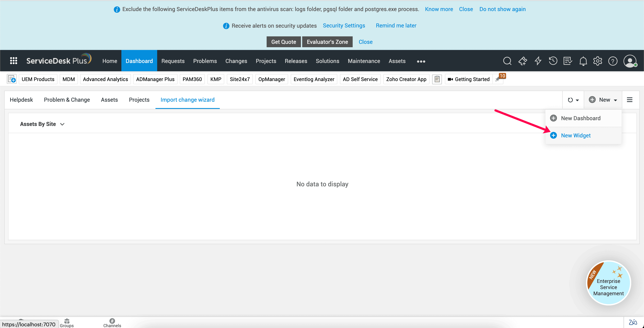Screen dimensions: 644x328
Task: Open the more modules ellipsis menu
Action: 421,61
